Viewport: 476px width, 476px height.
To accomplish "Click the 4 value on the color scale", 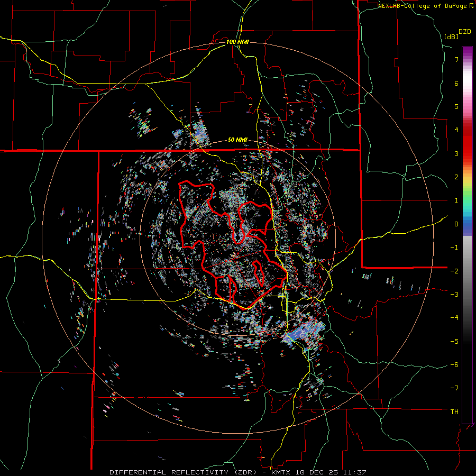I will [456, 130].
